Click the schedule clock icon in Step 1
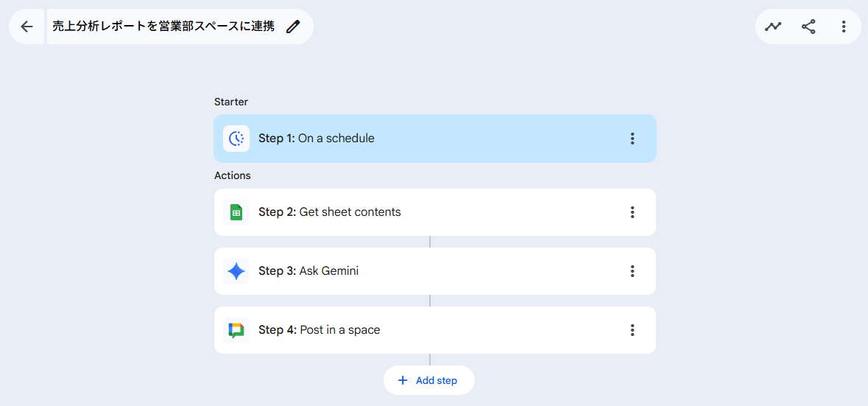Image resolution: width=868 pixels, height=406 pixels. tap(236, 139)
